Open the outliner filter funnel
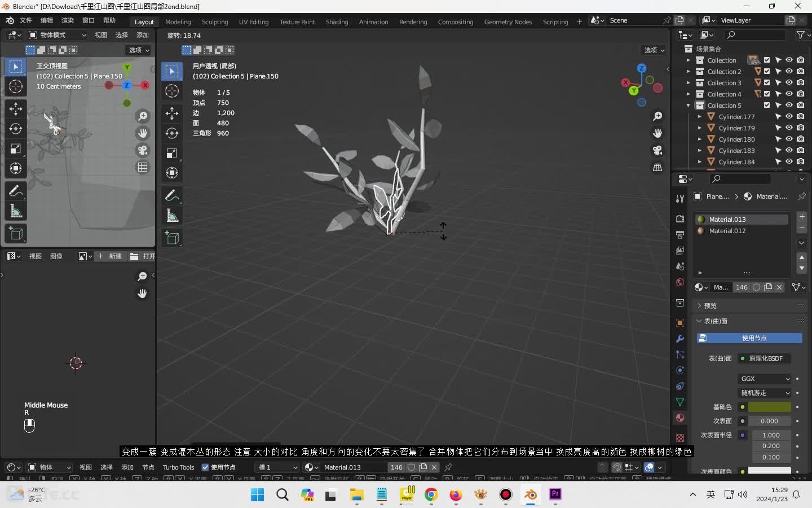Image resolution: width=812 pixels, height=508 pixels. [x=801, y=35]
